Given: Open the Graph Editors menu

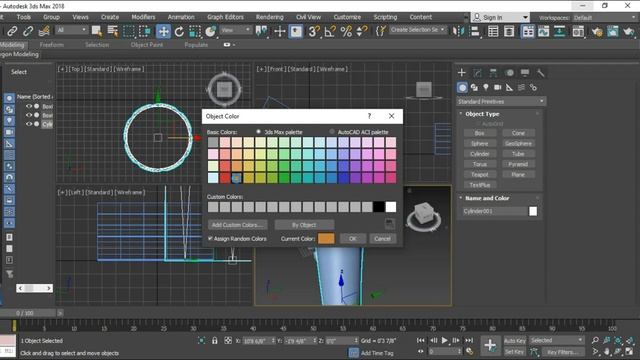Looking at the screenshot, I should (x=225, y=17).
